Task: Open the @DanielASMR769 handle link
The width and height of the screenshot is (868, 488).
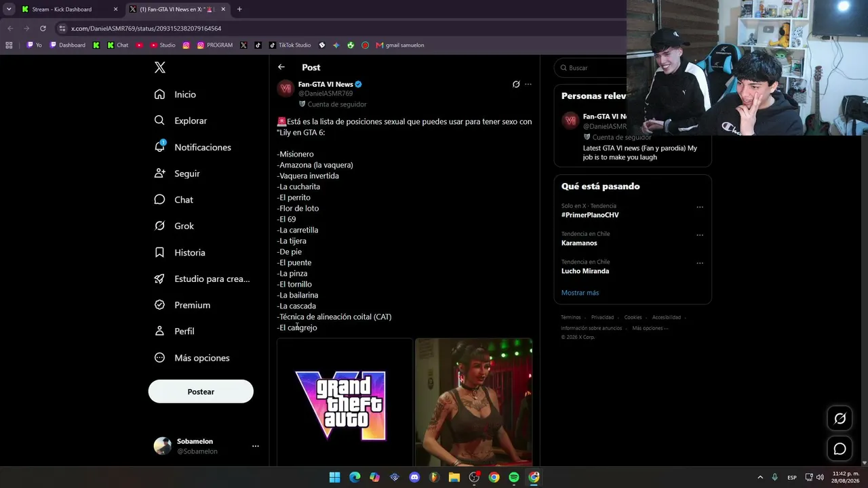Action: [325, 94]
